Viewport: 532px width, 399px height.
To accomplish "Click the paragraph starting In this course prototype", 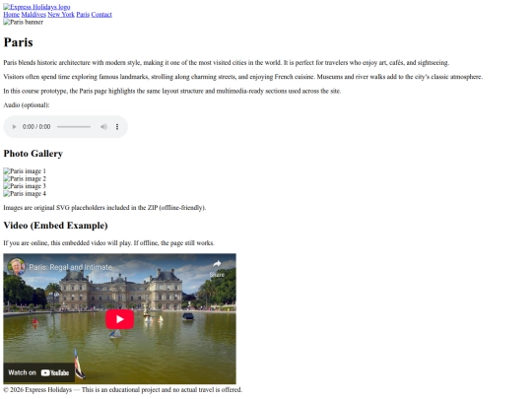I will (172, 91).
